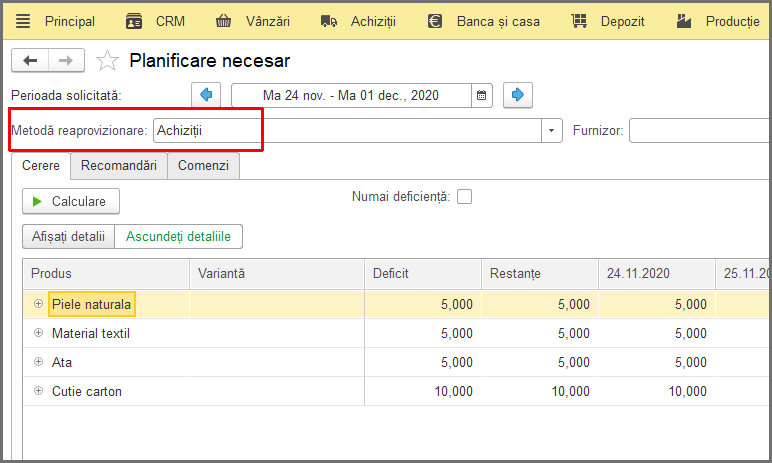Add page to favorites with star icon
This screenshot has width=772, height=463.
107,61
